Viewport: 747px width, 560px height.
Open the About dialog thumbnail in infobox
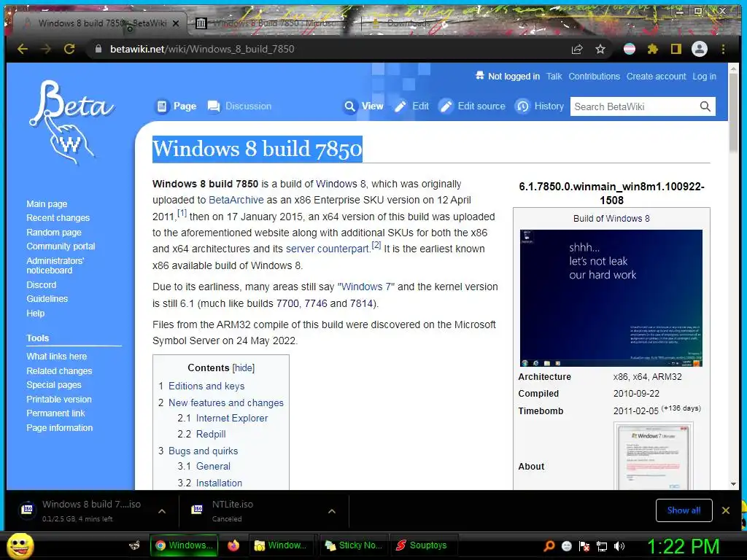tap(653, 456)
